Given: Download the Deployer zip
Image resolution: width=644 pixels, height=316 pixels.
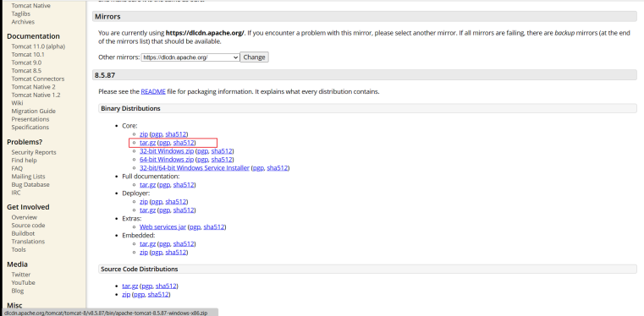Looking at the screenshot, I should 144,202.
